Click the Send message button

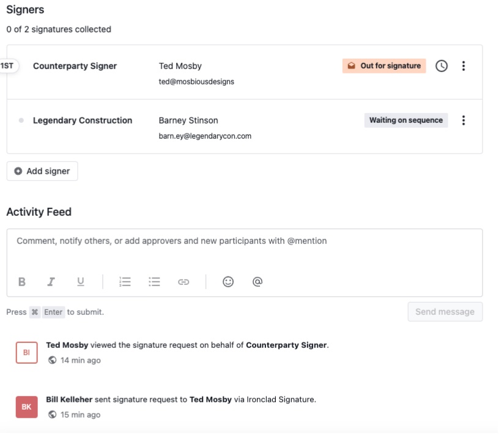tap(445, 312)
